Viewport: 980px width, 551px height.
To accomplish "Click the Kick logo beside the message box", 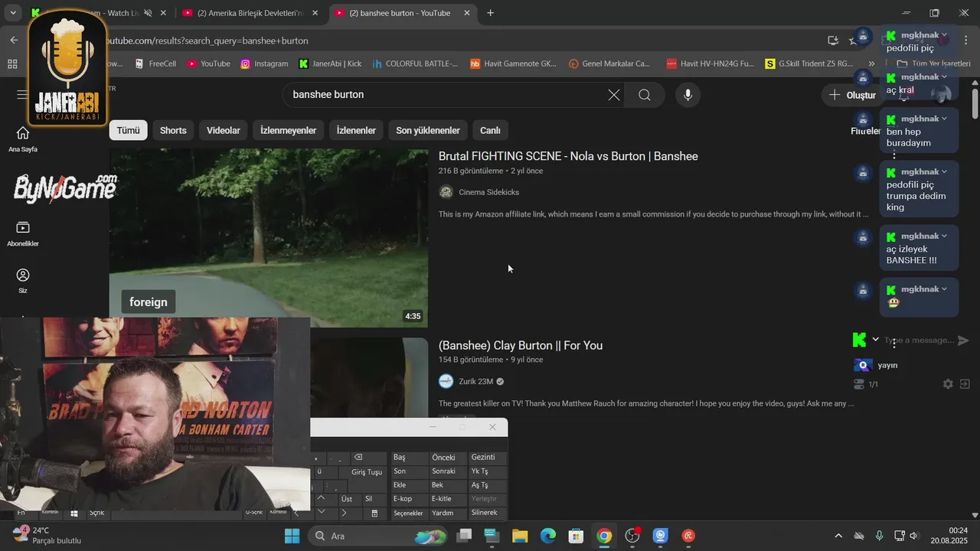I will coord(860,340).
